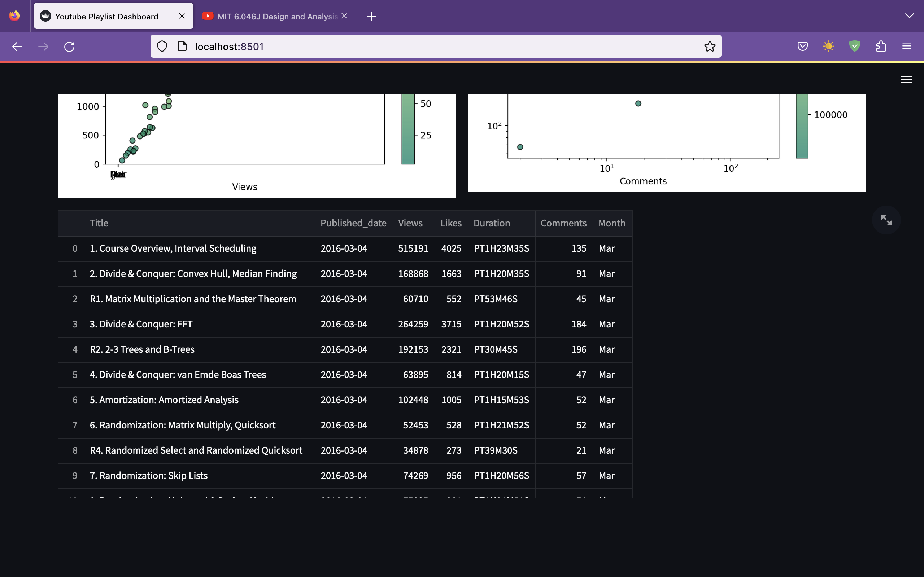This screenshot has width=924, height=577.
Task: Click the sun-shaped extension icon
Action: (828, 47)
